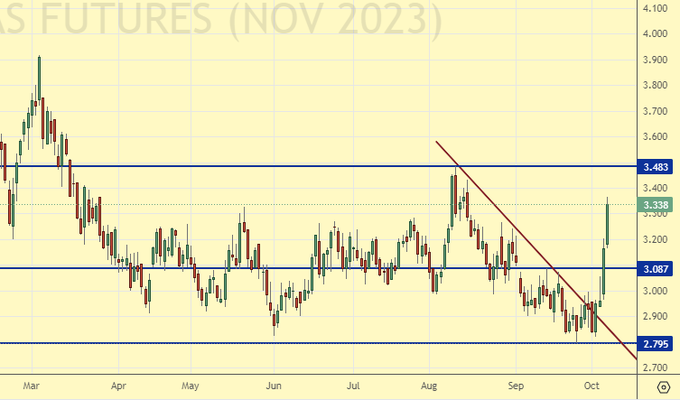Click the Oct label on time axis
This screenshot has height=400, width=680.
tap(590, 384)
